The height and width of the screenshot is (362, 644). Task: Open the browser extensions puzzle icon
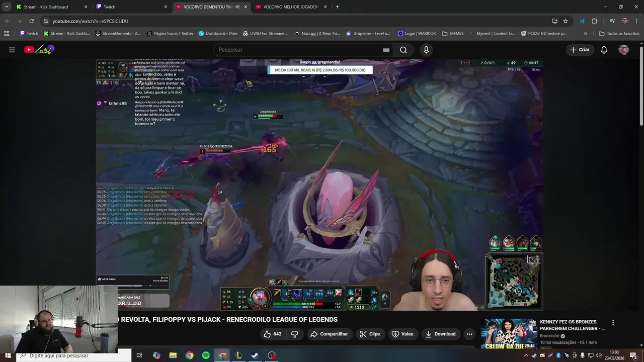pos(595,21)
